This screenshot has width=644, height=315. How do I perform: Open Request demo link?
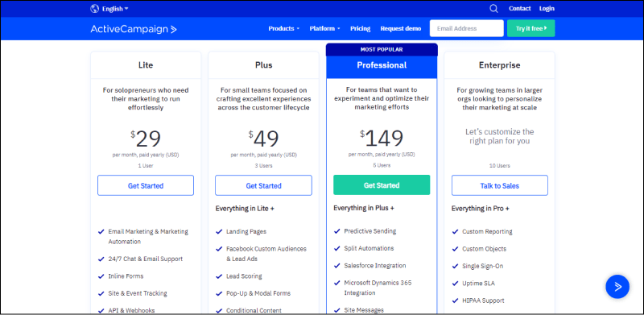point(400,29)
